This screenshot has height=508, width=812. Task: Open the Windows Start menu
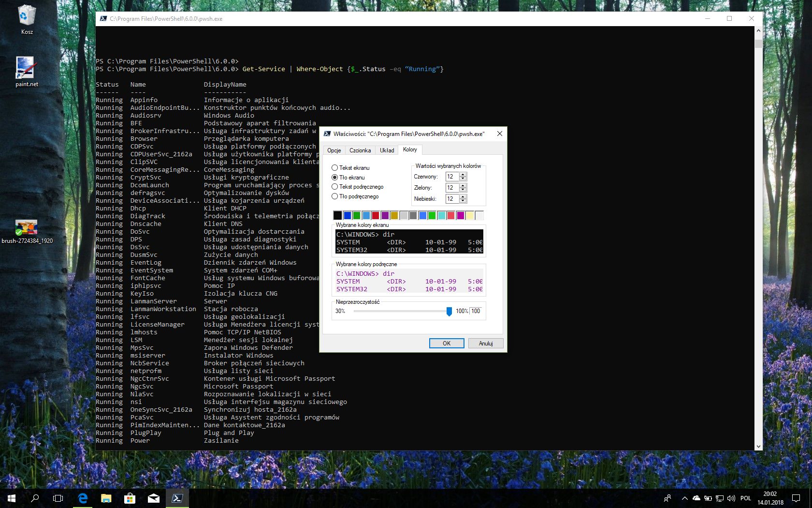click(12, 498)
